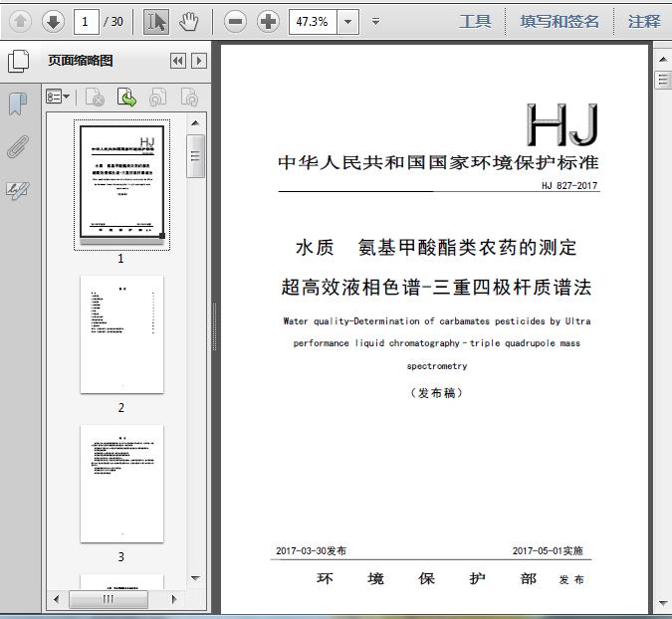Open the attachments paperclip panel
The width and height of the screenshot is (672, 619).
[x=18, y=147]
